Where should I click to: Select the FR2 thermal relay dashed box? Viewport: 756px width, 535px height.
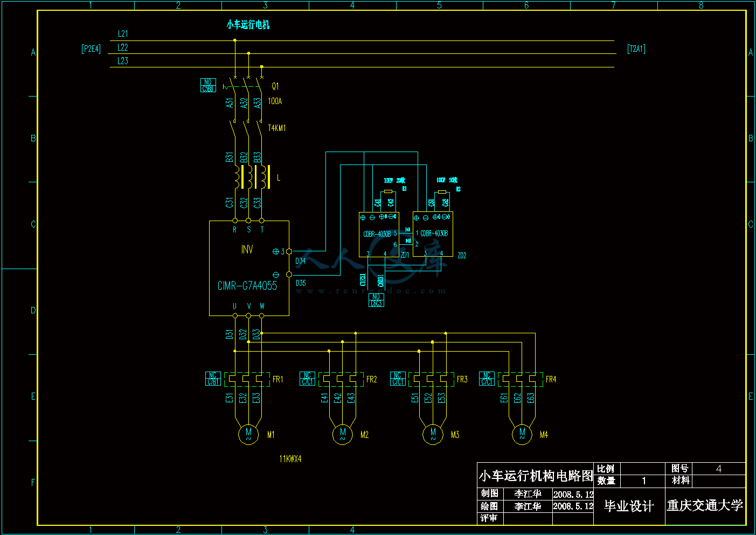(x=341, y=379)
